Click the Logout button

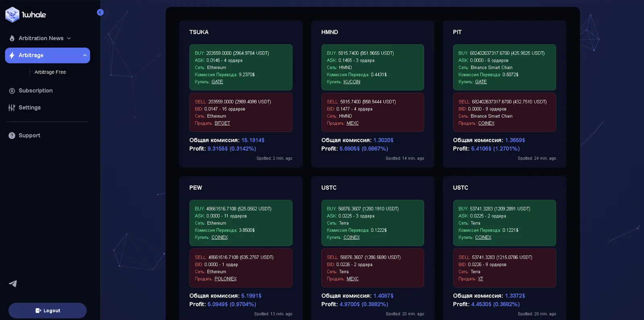[47, 311]
